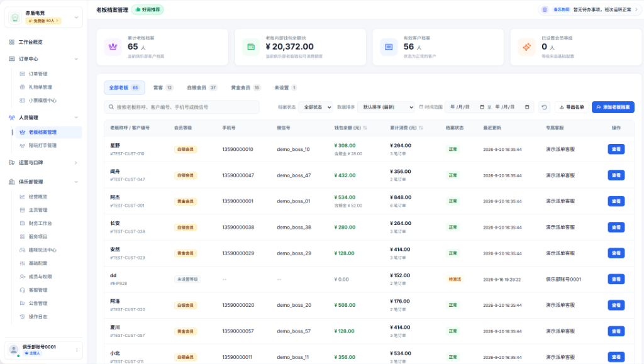The image size is (644, 364).
Task: Expand the 运营与口碑 sidebar group
Action: coord(76,162)
